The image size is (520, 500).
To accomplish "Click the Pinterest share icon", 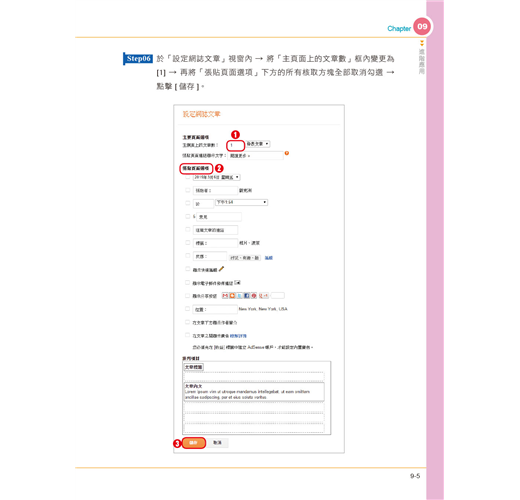I will [x=254, y=296].
